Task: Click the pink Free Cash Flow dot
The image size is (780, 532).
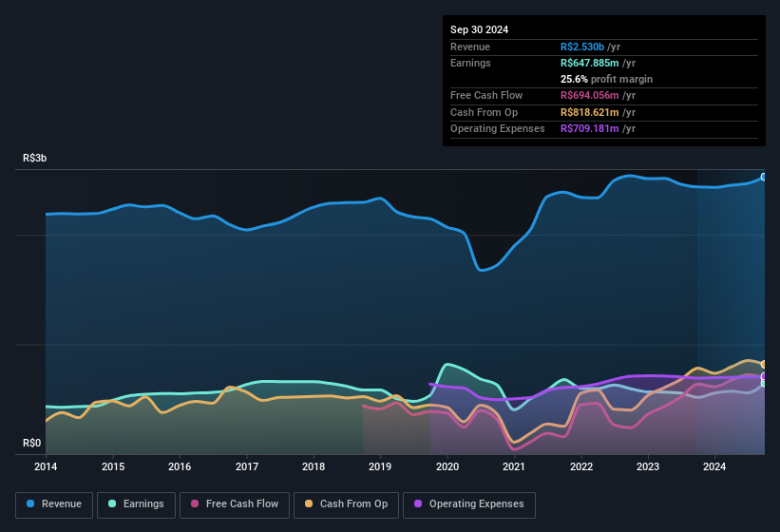Action: (x=195, y=503)
